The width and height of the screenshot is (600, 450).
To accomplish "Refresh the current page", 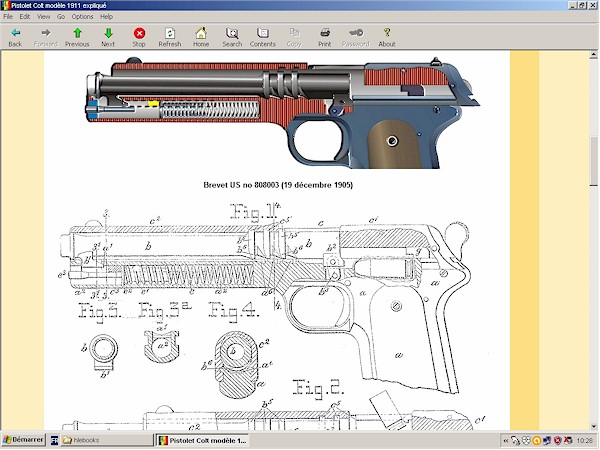I will 170,37.
